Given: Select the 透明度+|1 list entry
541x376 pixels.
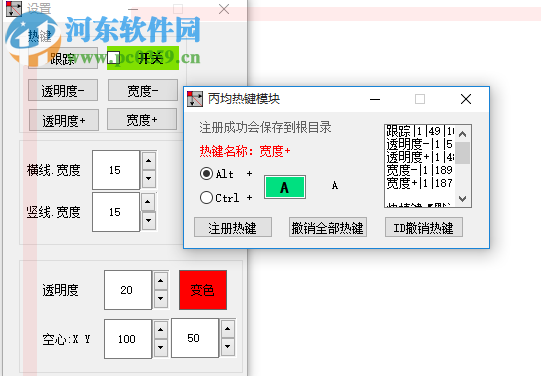Looking at the screenshot, I should [x=420, y=157].
